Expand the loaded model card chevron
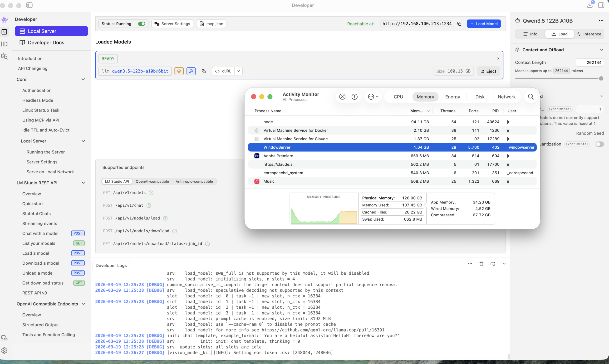The height and width of the screenshot is (364, 609). point(498,59)
